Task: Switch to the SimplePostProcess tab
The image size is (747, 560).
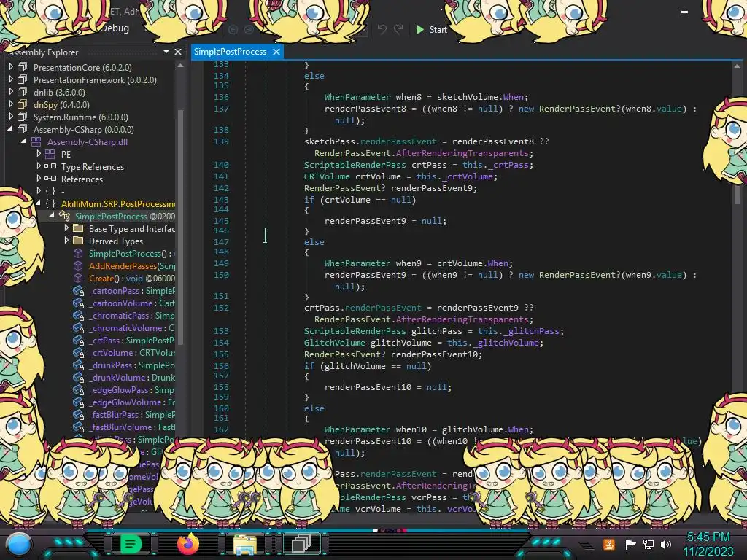Action: click(x=230, y=52)
